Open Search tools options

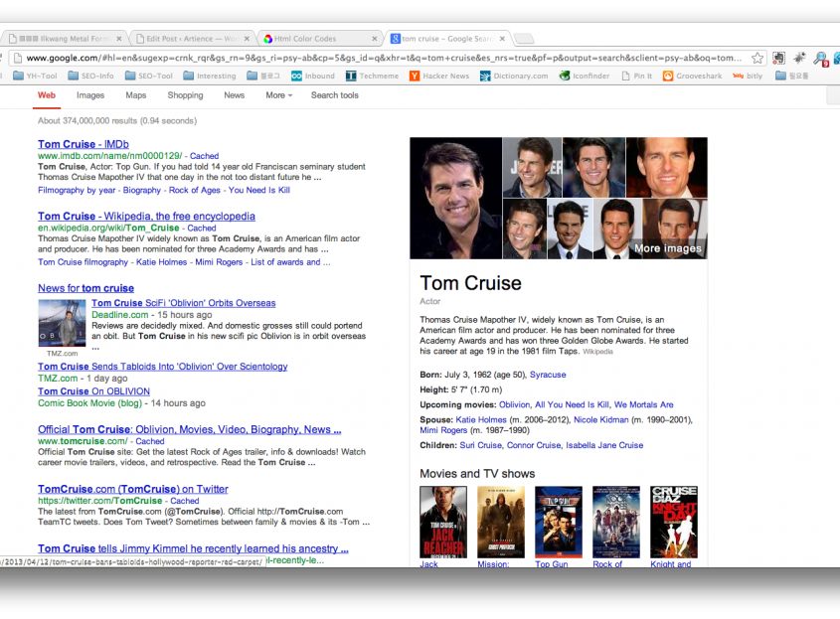335,95
